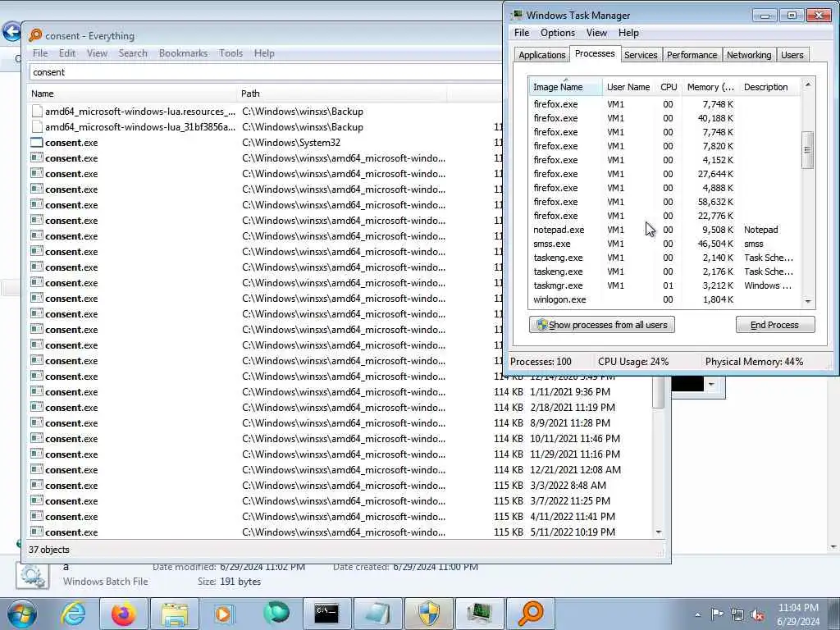Image resolution: width=840 pixels, height=630 pixels.
Task: Switch to the Performance tab
Action: pos(692,55)
